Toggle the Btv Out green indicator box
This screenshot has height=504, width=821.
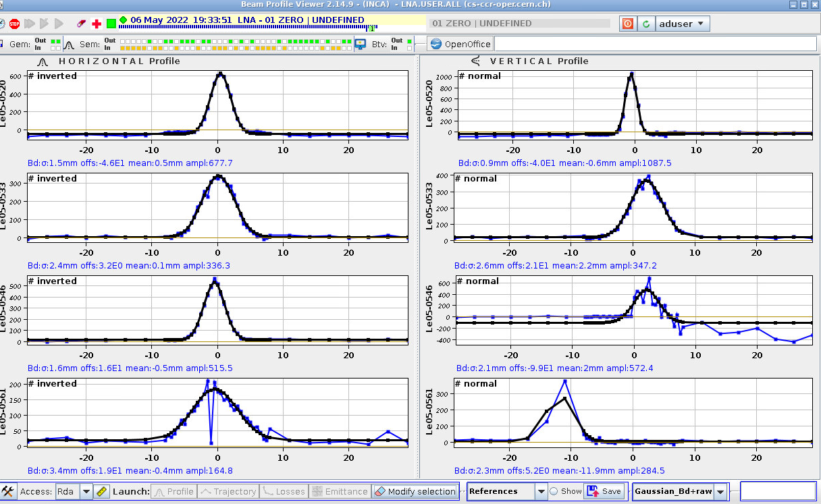(x=410, y=41)
